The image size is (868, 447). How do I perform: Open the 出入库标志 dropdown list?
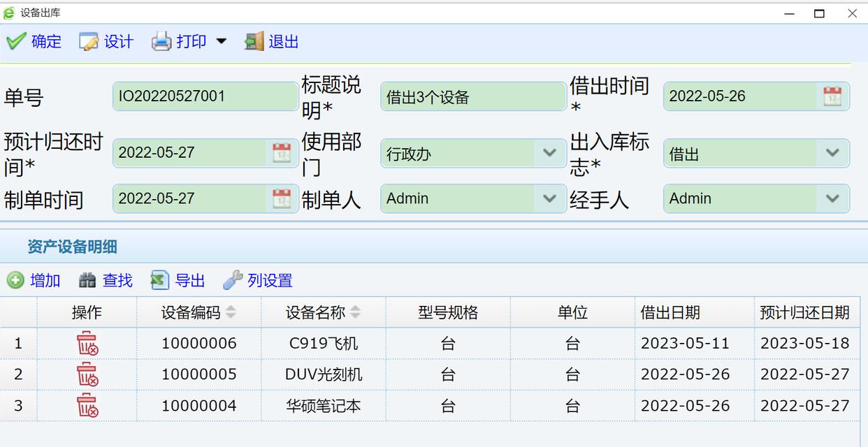coord(832,153)
